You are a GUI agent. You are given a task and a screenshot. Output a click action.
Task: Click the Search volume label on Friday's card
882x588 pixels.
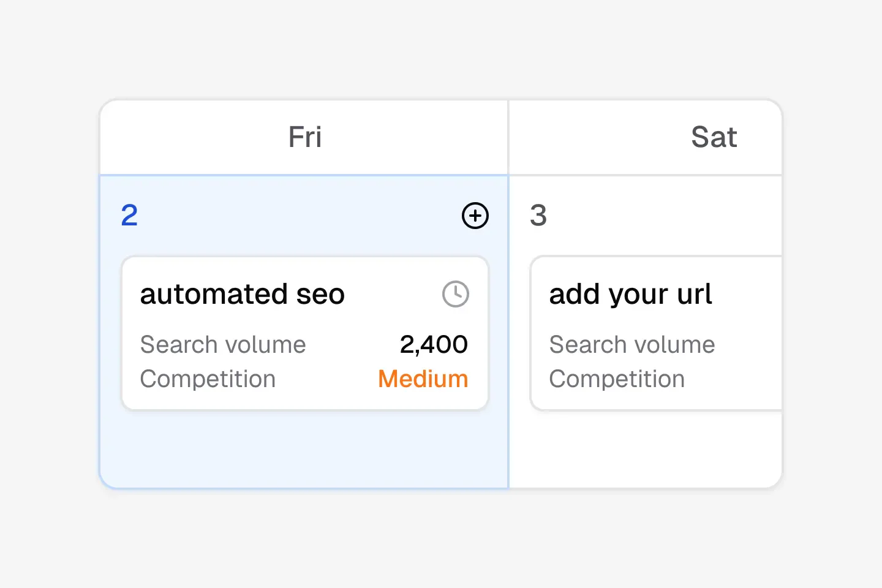click(223, 344)
